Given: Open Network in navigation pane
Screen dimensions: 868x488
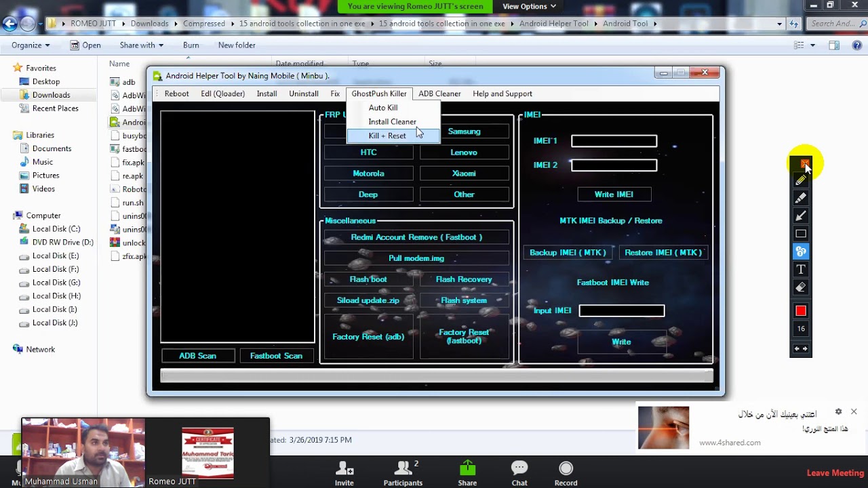Looking at the screenshot, I should click(40, 349).
